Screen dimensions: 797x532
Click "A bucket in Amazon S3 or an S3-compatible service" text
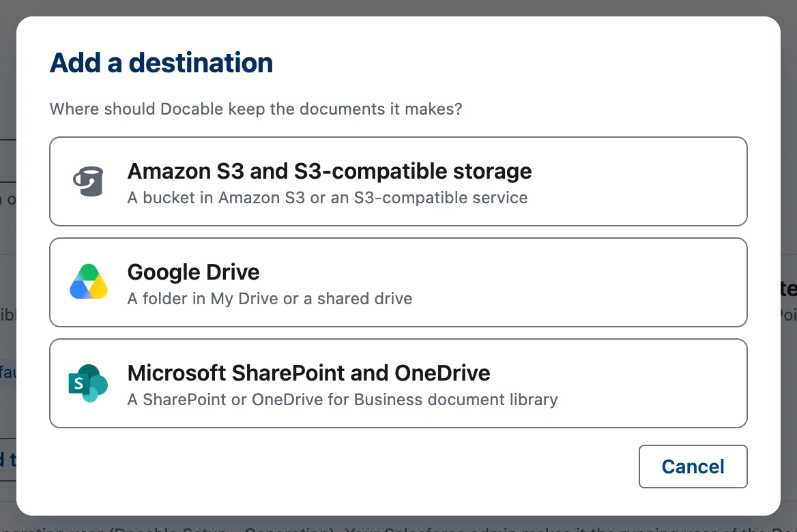click(328, 198)
